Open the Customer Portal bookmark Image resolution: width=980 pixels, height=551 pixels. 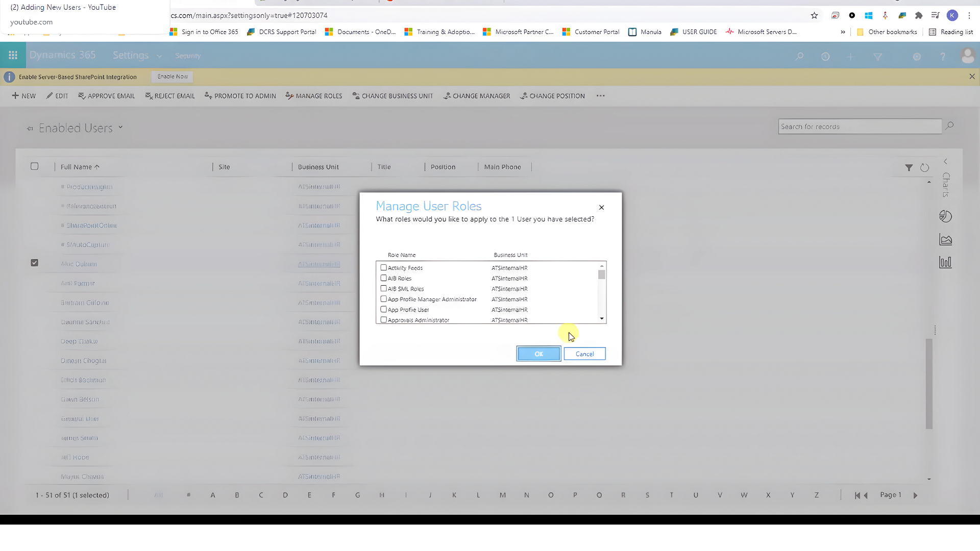(591, 32)
